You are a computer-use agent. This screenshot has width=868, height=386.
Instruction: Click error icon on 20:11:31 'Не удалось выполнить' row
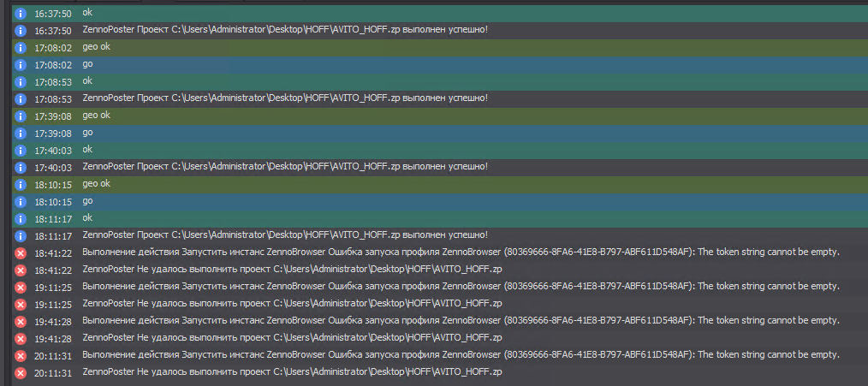pos(21,372)
